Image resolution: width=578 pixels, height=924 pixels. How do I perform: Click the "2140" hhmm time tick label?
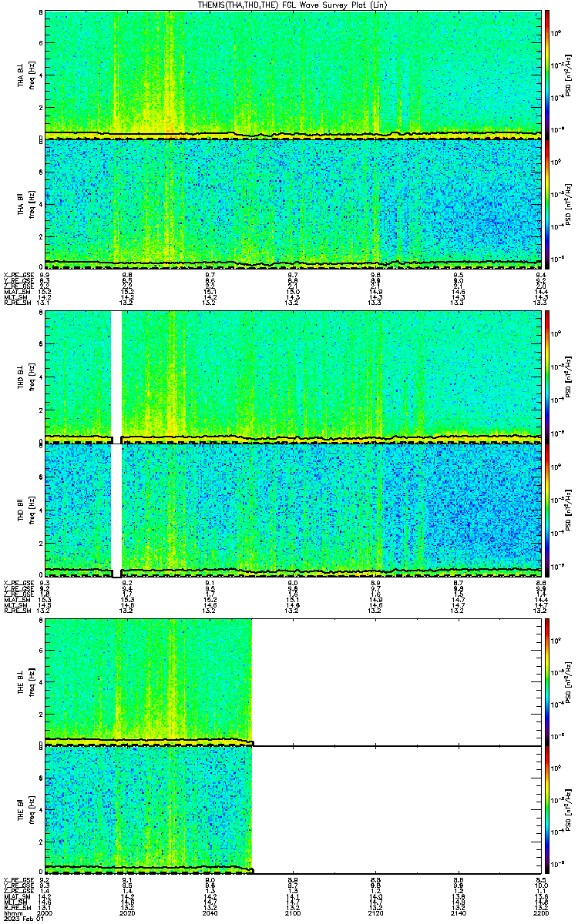[x=459, y=913]
